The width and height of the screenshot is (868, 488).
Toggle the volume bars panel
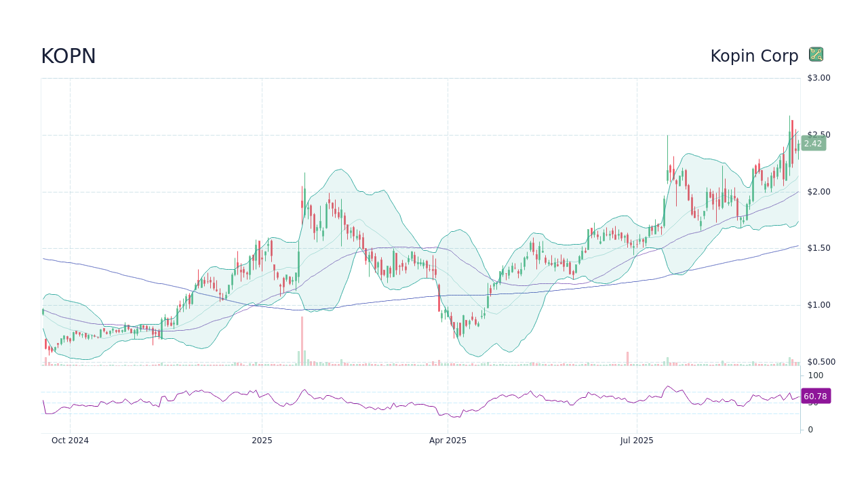(x=407, y=363)
